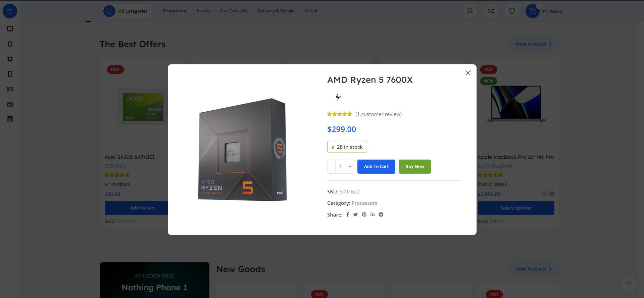The height and width of the screenshot is (298, 644).
Task: Click the Processors category link
Action: click(364, 203)
